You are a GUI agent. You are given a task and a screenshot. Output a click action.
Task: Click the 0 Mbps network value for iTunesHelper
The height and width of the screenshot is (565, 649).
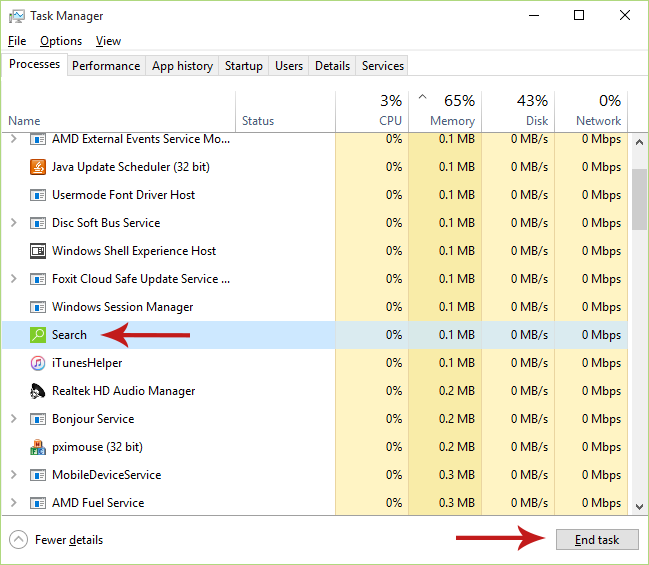601,363
